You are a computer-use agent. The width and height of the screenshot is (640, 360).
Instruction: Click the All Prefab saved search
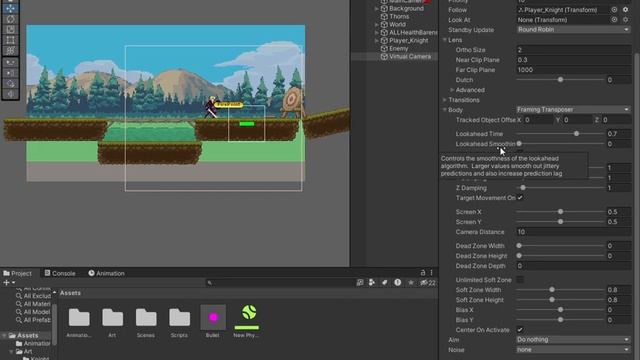[37, 320]
